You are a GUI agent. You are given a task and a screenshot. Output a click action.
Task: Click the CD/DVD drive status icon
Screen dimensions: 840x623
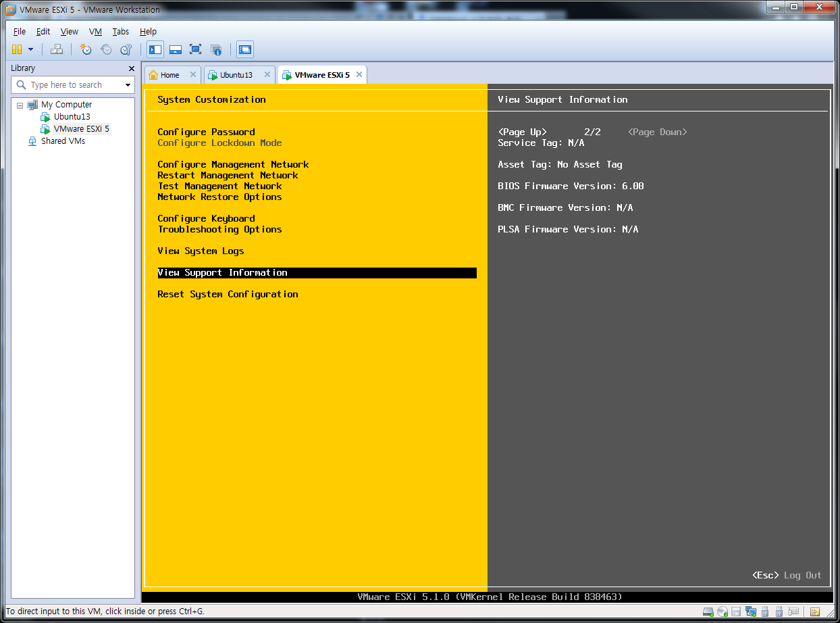pyautogui.click(x=723, y=612)
